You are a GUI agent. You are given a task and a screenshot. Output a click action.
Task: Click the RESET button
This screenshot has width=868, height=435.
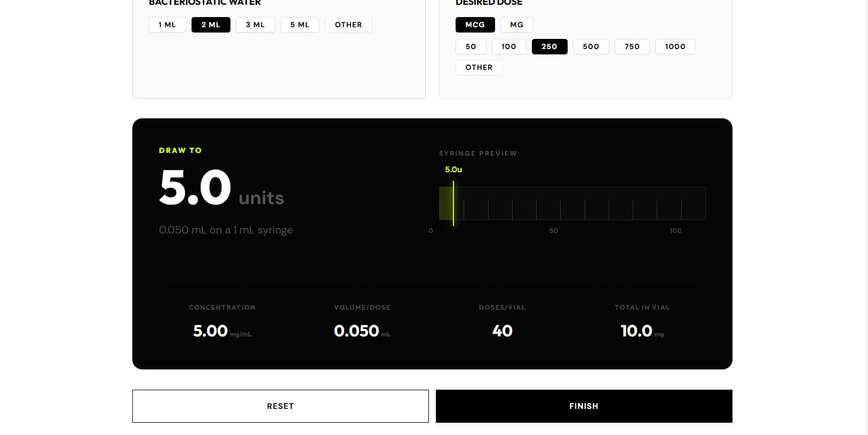point(281,406)
